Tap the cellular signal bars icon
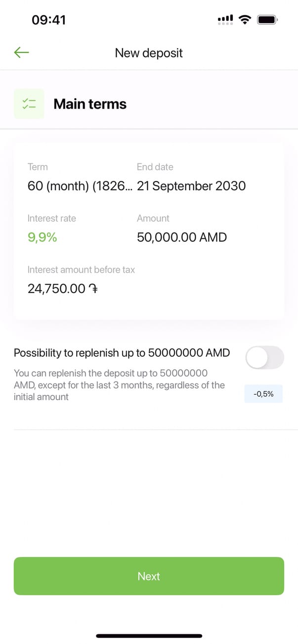 pos(225,20)
